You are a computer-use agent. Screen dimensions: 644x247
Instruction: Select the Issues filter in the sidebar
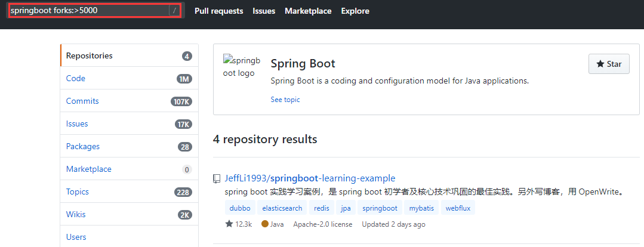point(130,123)
